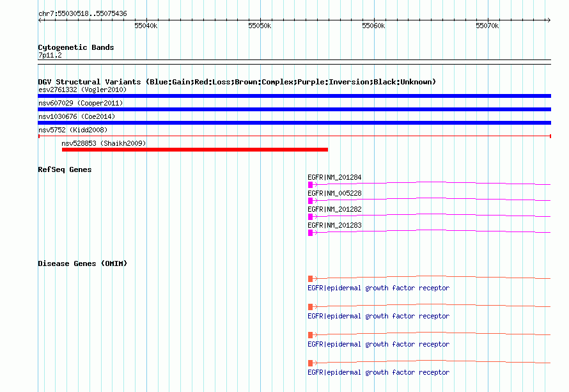
Task: Select the DGV Structural Variants track title
Action: (x=237, y=82)
